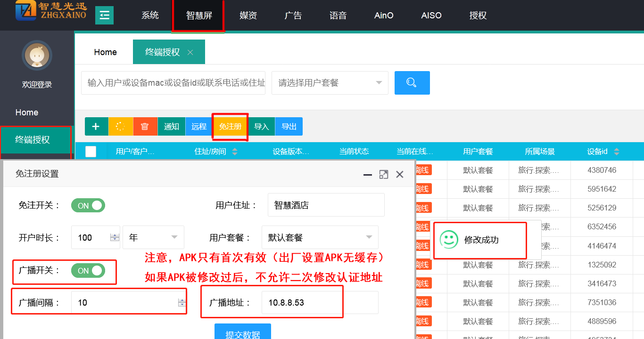Click the user avatar picture
The width and height of the screenshot is (644, 339).
click(x=37, y=56)
